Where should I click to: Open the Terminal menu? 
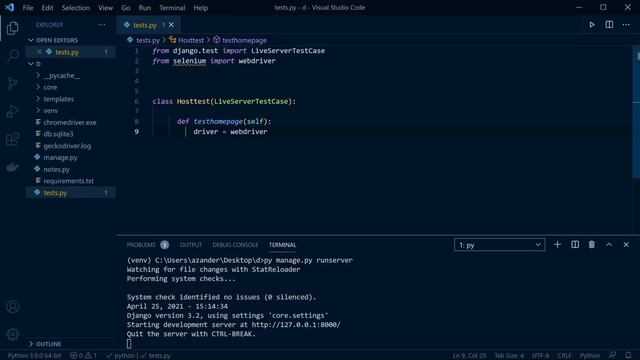pos(172,8)
